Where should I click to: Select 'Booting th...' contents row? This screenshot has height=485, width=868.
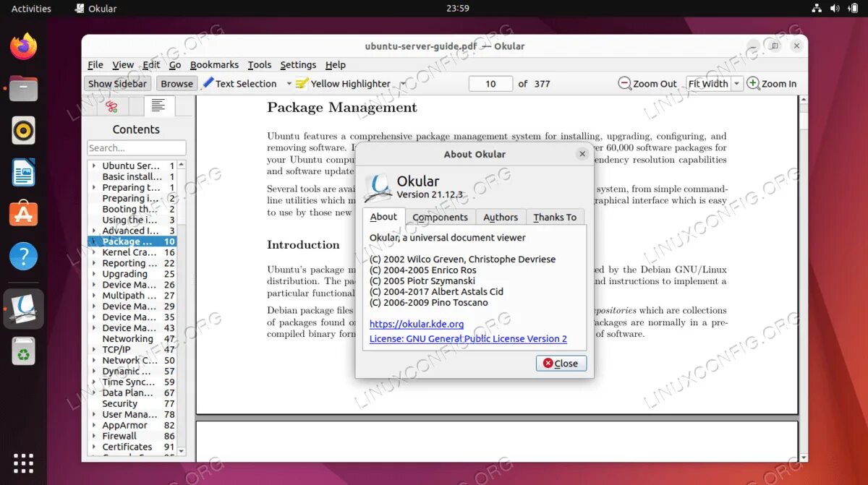(132, 209)
